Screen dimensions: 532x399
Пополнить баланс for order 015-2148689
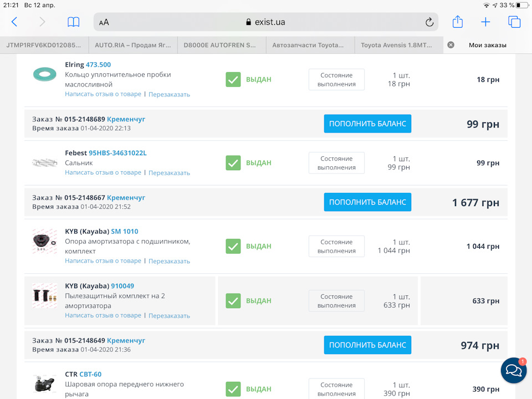(x=367, y=124)
